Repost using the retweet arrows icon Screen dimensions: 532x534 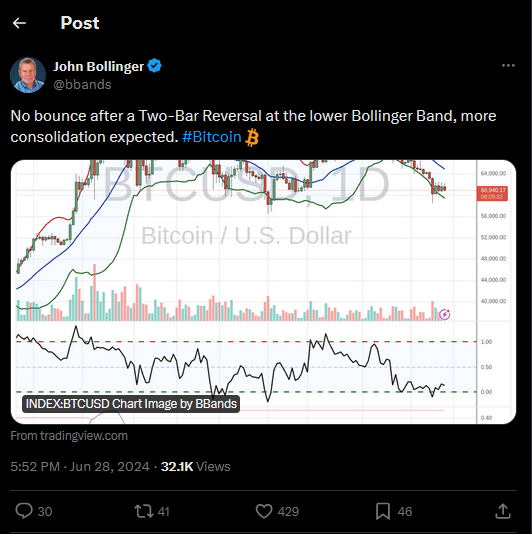(x=144, y=512)
